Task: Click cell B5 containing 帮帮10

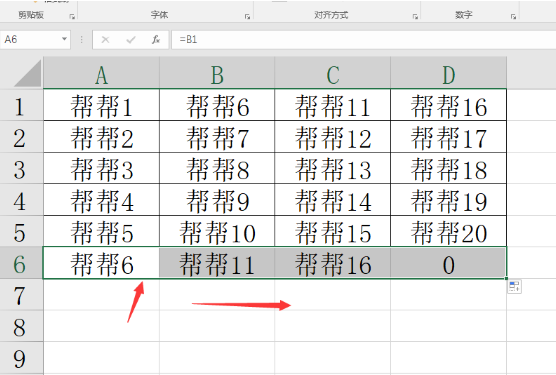Action: (x=217, y=231)
